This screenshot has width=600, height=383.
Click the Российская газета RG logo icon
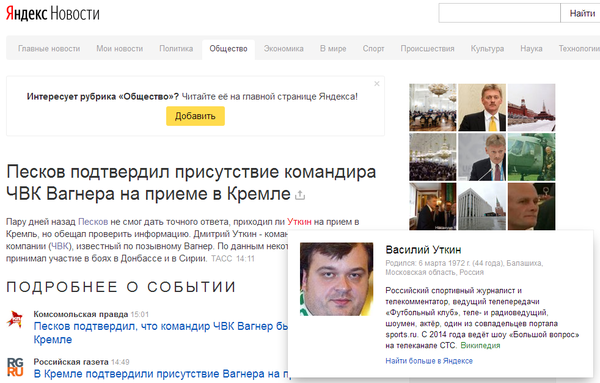coord(15,367)
